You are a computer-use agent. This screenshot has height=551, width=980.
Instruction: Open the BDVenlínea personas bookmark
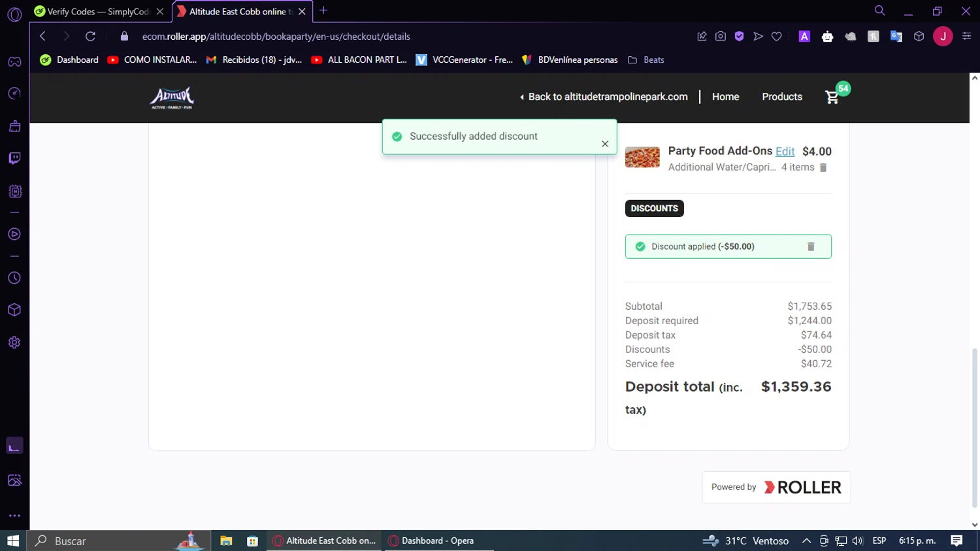[x=570, y=60]
